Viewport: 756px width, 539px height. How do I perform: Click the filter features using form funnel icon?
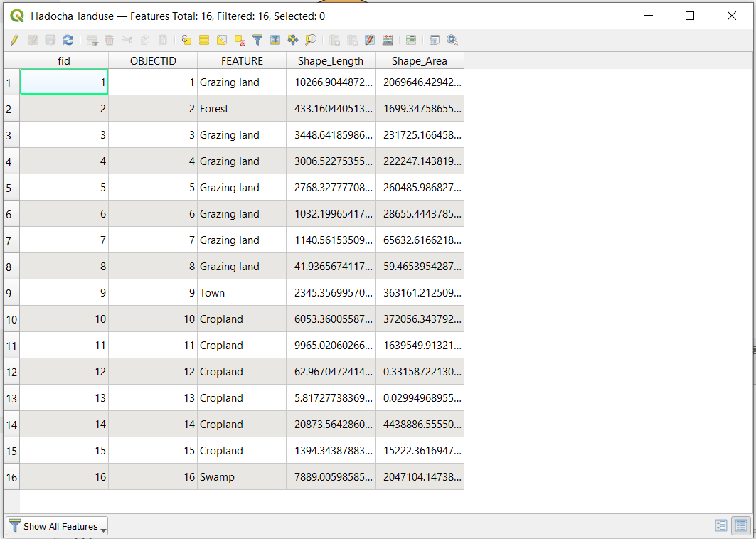[257, 40]
